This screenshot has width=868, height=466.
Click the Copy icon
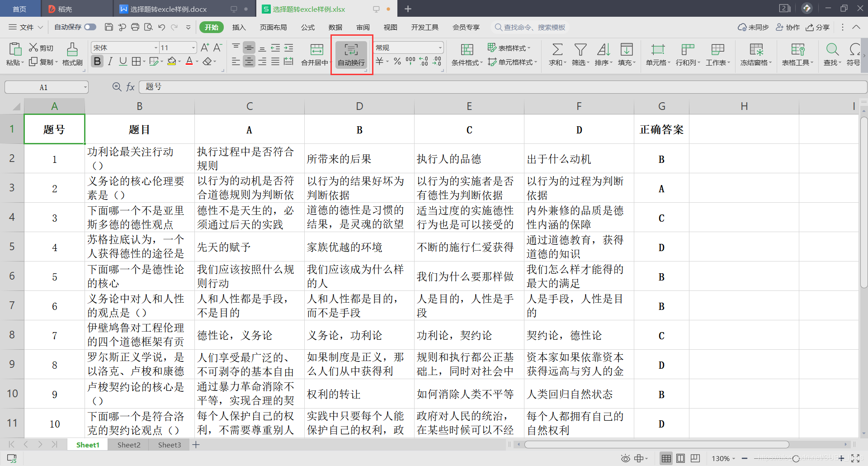[33, 62]
